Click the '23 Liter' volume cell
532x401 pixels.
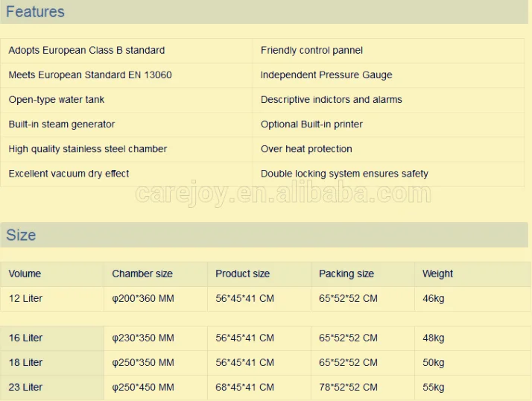(26, 387)
